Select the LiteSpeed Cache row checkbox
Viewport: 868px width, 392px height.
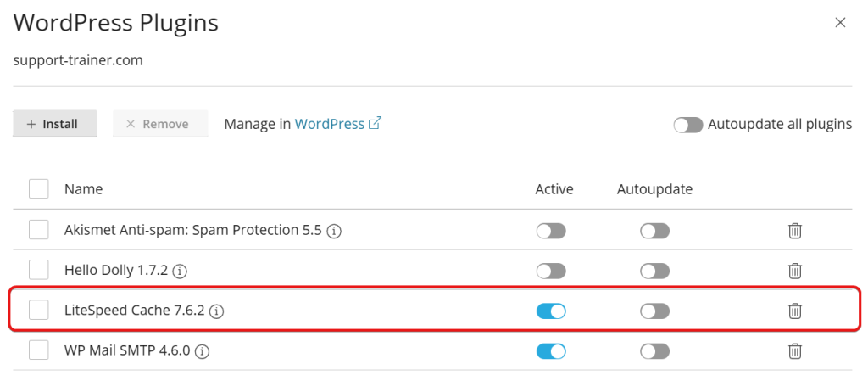point(39,311)
